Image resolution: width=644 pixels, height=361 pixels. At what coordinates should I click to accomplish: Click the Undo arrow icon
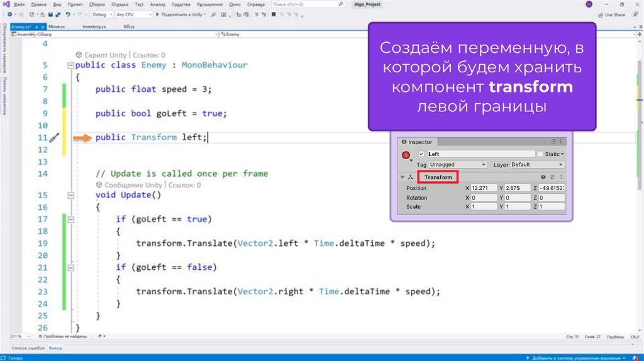click(68, 14)
